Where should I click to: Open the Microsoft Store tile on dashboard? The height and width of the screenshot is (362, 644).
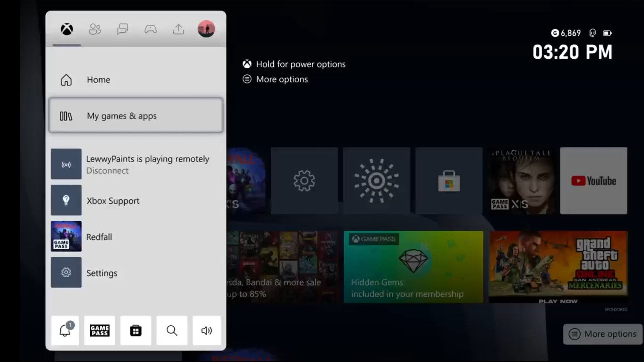click(449, 180)
